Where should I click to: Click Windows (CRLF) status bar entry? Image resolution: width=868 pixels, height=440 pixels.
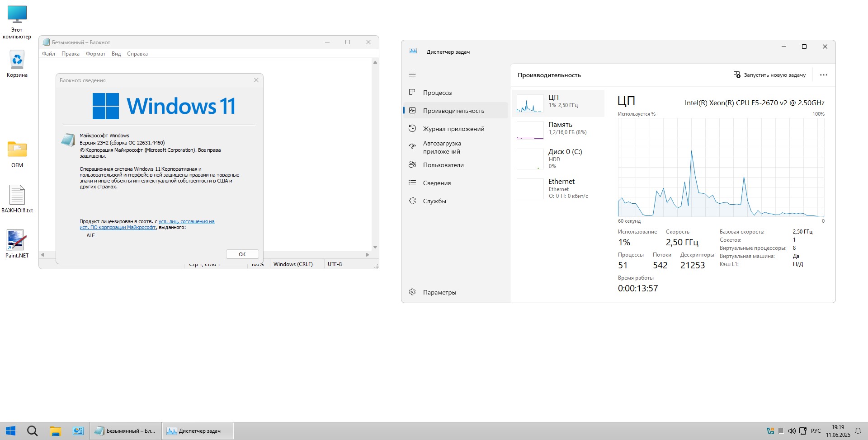coord(293,264)
